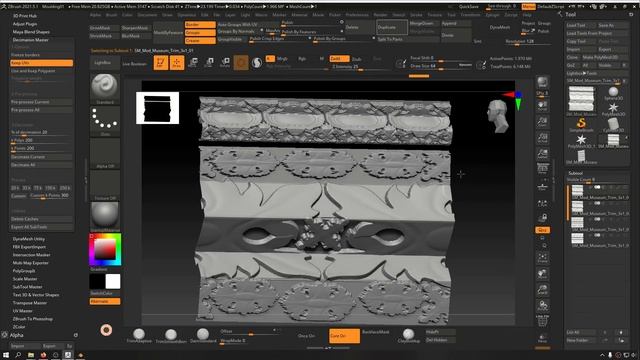Expand the UV Master plugin
The height and width of the screenshot is (360, 640).
(22, 311)
